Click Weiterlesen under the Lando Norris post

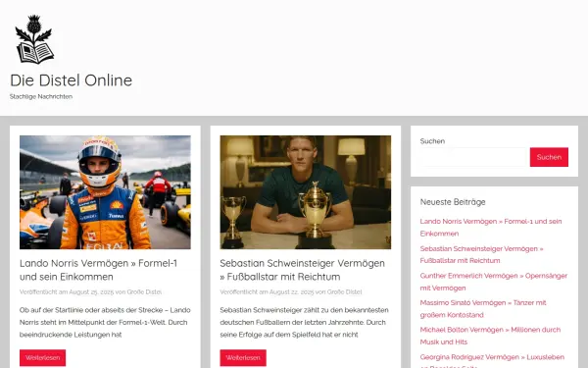tap(43, 358)
